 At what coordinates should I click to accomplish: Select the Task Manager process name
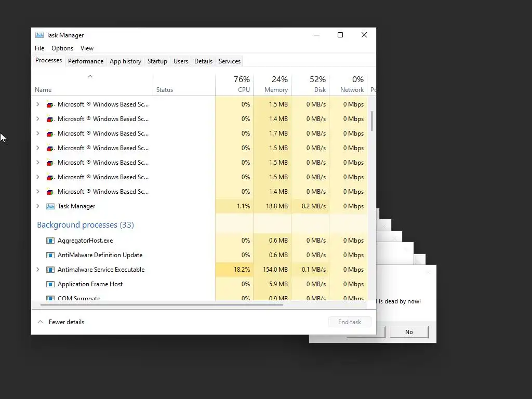tap(76, 206)
